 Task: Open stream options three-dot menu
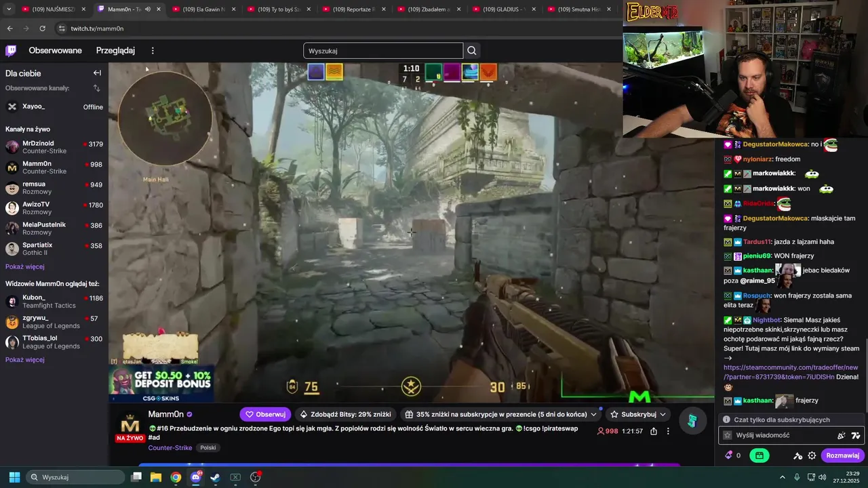[x=668, y=431]
